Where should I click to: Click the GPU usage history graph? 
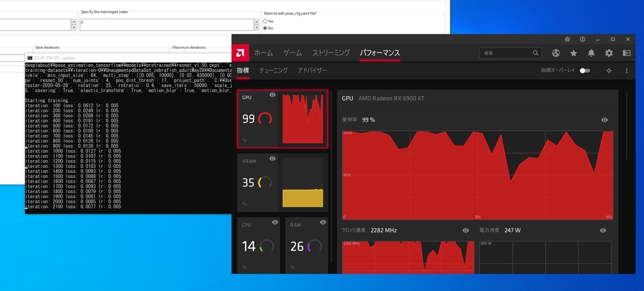(478, 175)
